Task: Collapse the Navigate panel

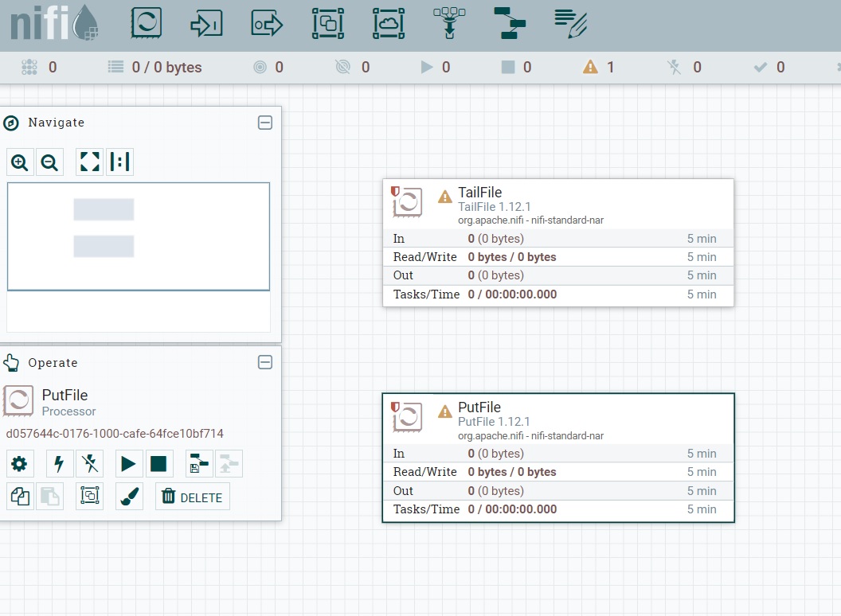Action: click(265, 123)
